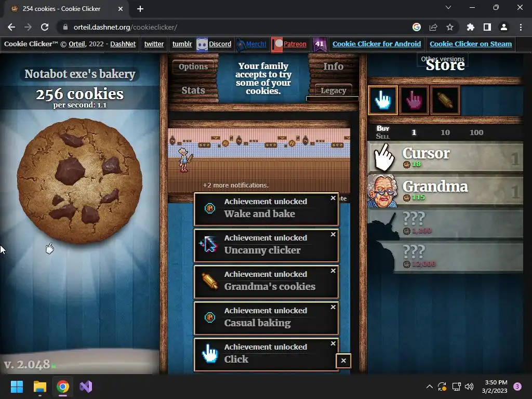The width and height of the screenshot is (532, 399).
Task: Open the Merch! link
Action: [x=256, y=44]
